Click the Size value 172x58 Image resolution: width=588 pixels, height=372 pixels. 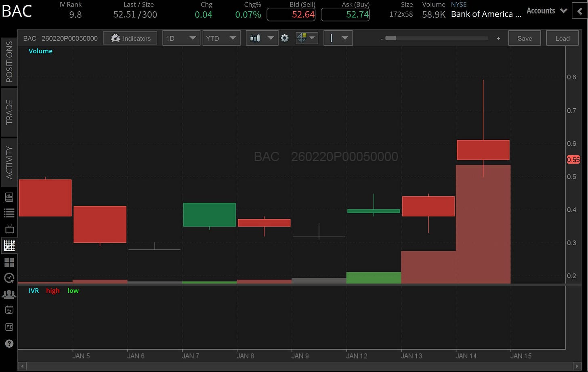point(401,15)
